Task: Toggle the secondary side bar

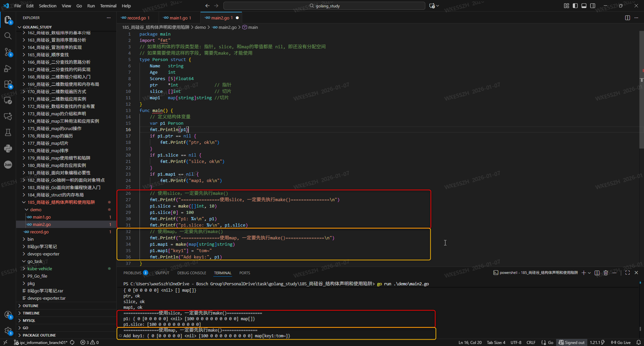Action: point(593,6)
